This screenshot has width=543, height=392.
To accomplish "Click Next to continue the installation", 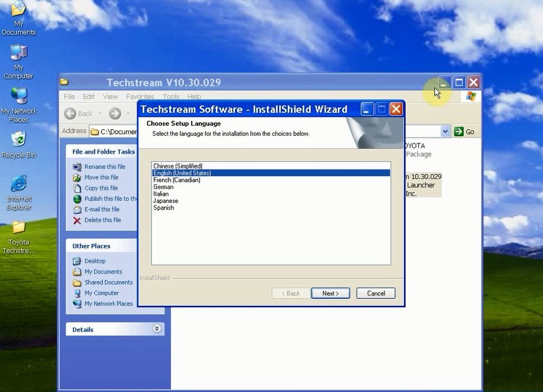I will click(331, 294).
